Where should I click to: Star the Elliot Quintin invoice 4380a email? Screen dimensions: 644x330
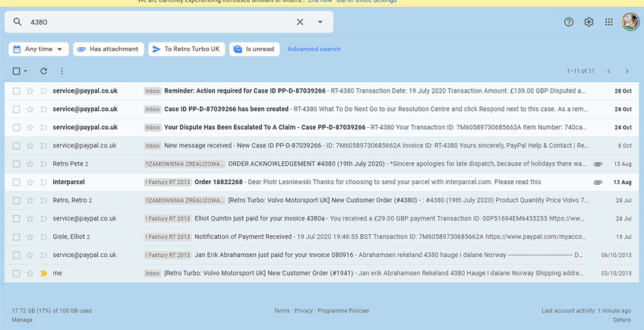[30, 218]
